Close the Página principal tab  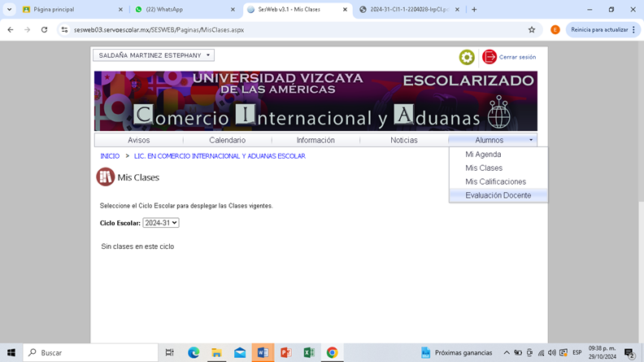pyautogui.click(x=120, y=10)
